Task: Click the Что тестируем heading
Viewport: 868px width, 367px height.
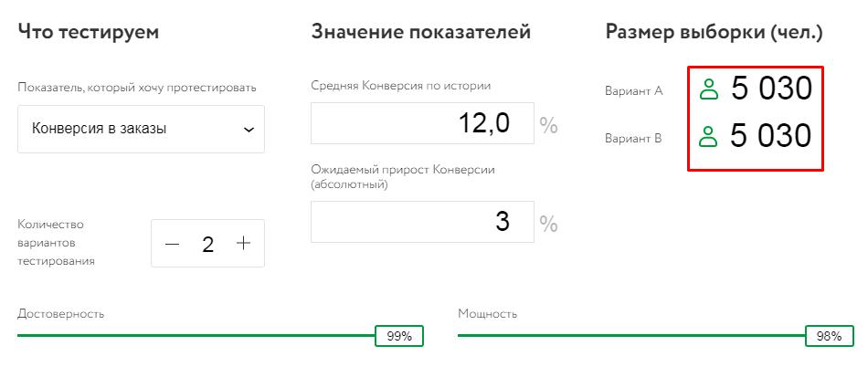Action: click(x=89, y=33)
